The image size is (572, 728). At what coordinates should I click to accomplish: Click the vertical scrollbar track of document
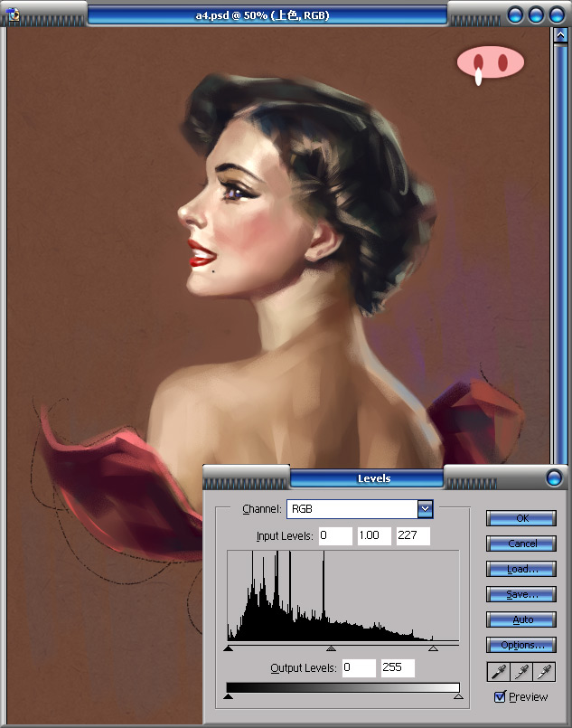click(x=560, y=253)
